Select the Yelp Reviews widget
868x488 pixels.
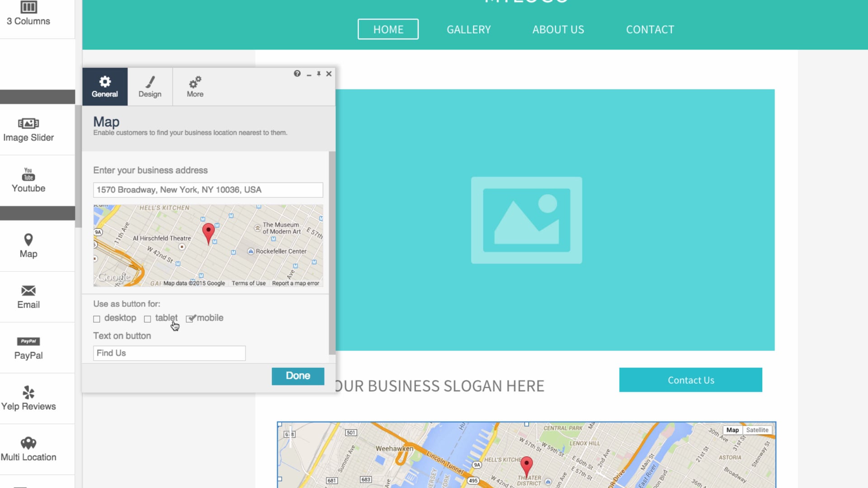pos(28,399)
